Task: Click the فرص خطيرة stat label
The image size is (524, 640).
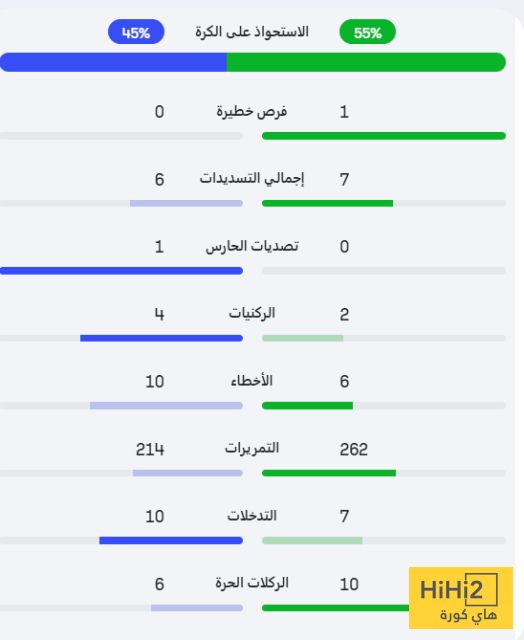Action: [252, 111]
